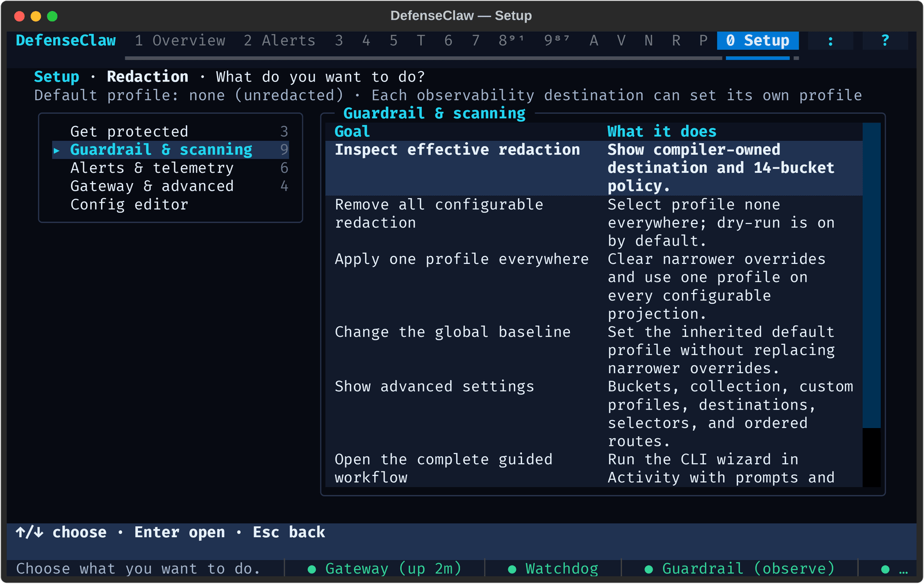The image size is (924, 584).
Task: Click the Goal column header
Action: (x=352, y=132)
